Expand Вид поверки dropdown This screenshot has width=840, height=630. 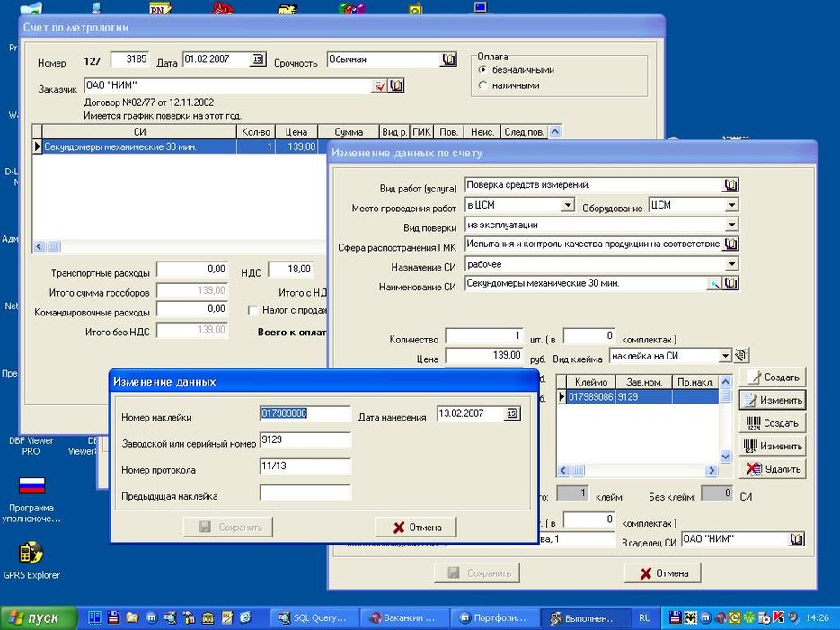tap(732, 225)
